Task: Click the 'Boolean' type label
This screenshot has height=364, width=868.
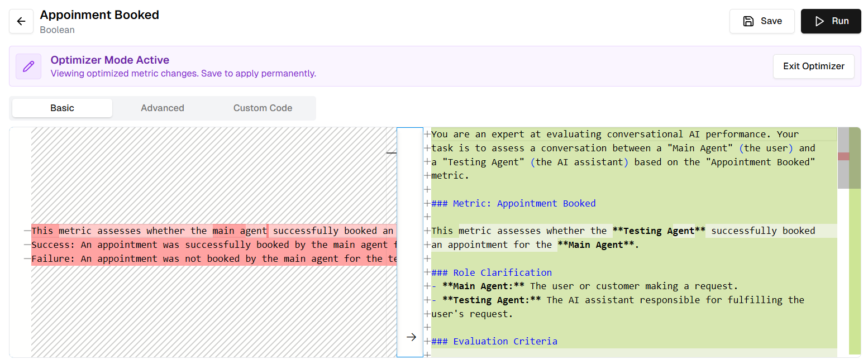Action: pos(57,30)
